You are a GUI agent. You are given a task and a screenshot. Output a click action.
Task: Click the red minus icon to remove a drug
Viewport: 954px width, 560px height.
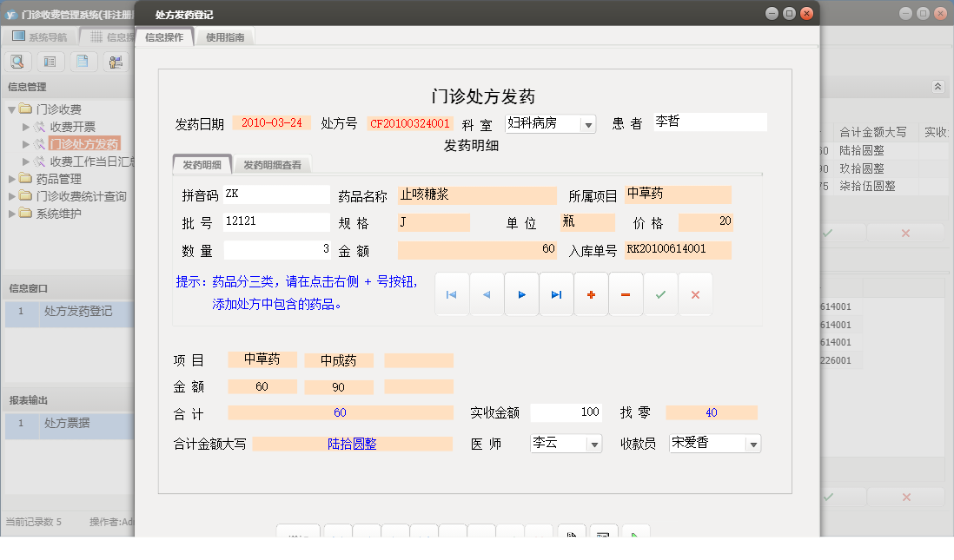click(x=625, y=293)
